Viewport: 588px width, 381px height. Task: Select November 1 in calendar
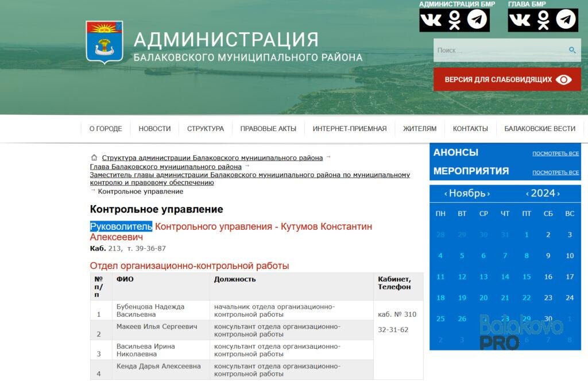click(x=527, y=234)
